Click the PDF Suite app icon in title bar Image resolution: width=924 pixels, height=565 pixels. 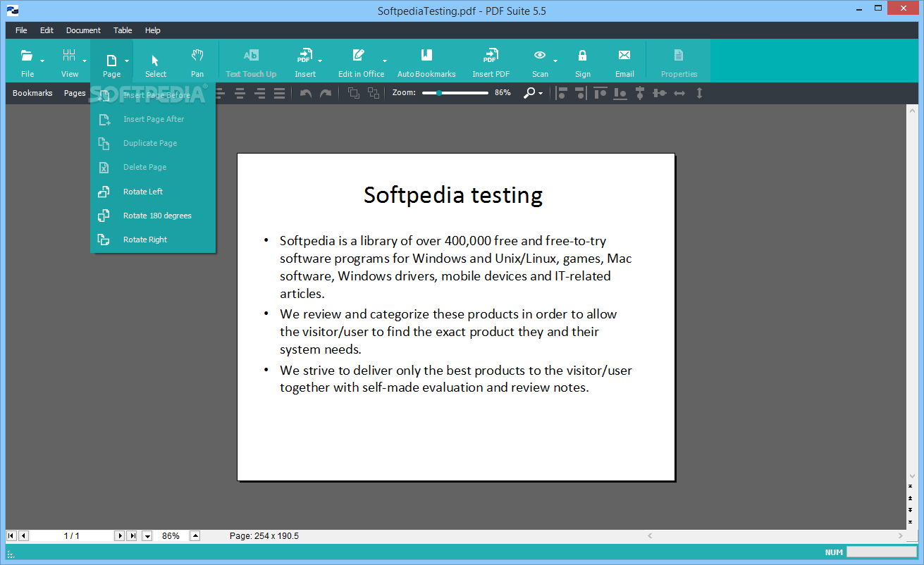coord(13,11)
